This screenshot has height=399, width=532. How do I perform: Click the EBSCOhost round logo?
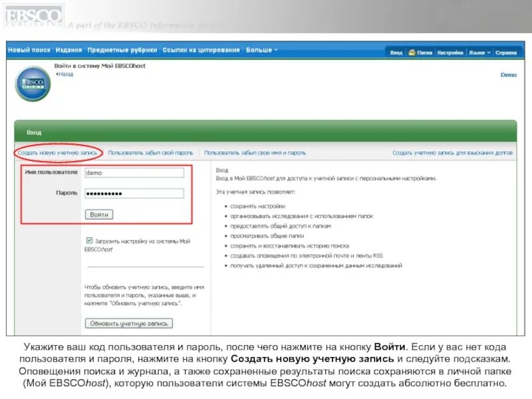[33, 84]
